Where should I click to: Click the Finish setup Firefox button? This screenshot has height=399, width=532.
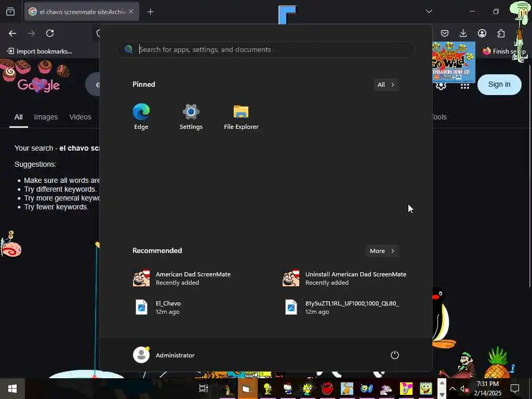click(504, 51)
